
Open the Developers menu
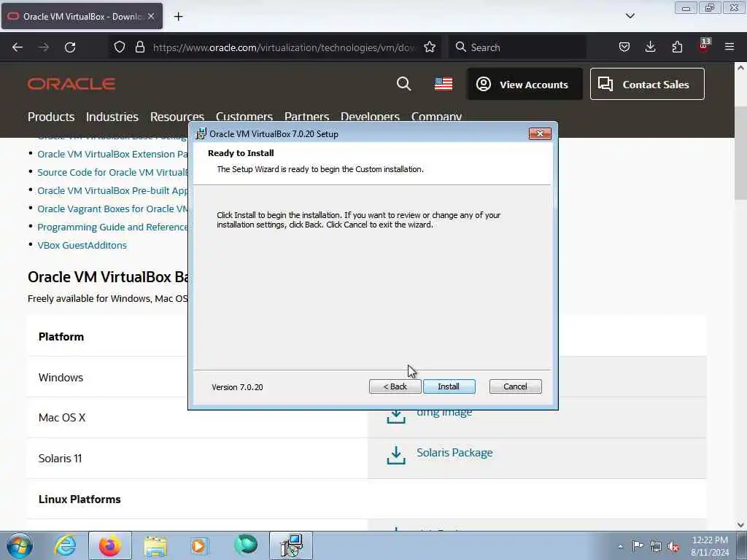pyautogui.click(x=370, y=117)
